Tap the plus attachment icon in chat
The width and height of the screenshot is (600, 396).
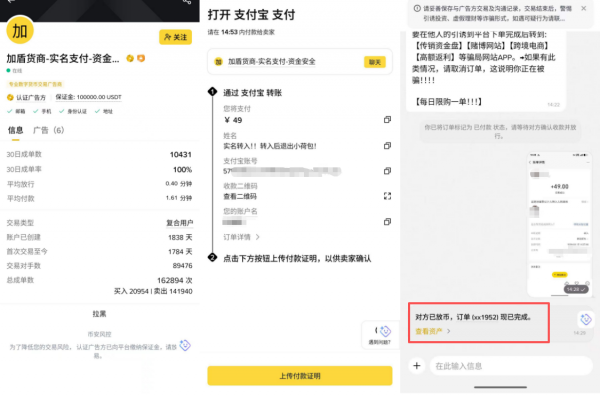(417, 366)
